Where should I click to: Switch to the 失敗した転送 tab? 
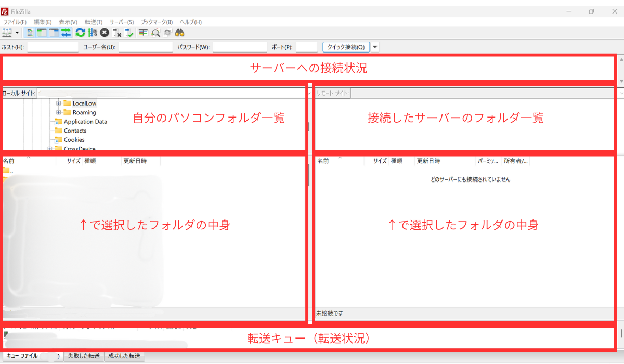(x=83, y=356)
